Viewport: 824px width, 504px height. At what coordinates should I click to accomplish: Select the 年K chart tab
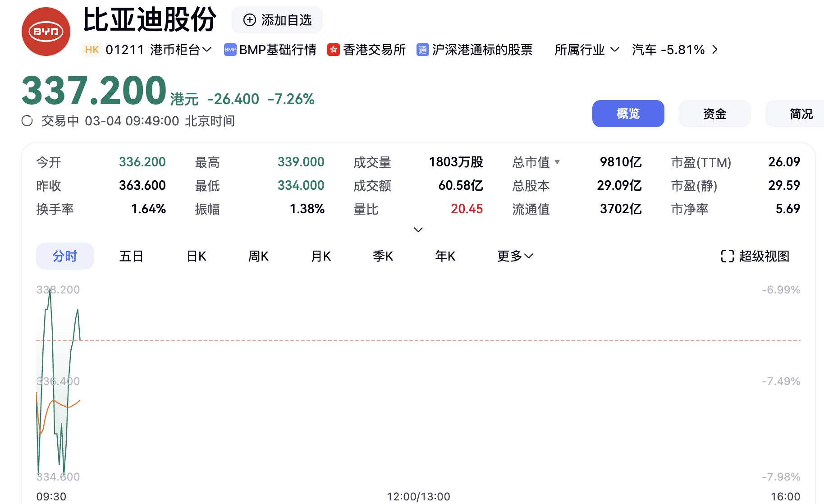point(445,256)
